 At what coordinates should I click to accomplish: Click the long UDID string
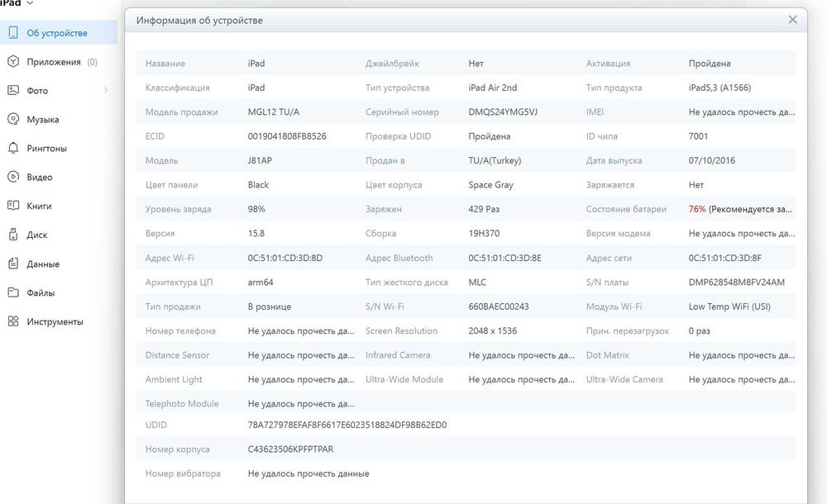point(347,425)
